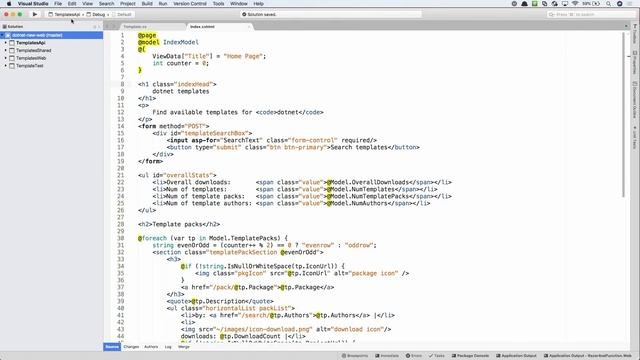Open the Breakpoints pad

coord(355,356)
